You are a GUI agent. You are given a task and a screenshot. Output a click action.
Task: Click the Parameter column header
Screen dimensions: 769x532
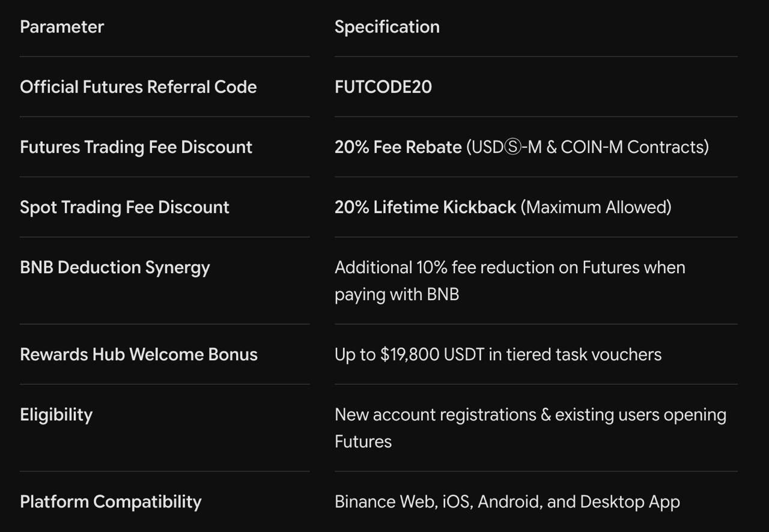[62, 27]
